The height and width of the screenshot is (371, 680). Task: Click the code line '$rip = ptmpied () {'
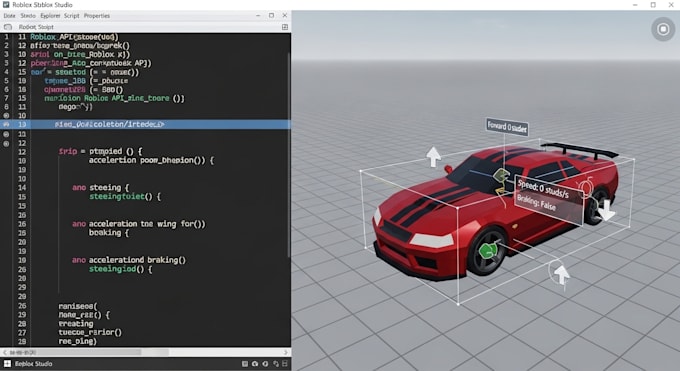(100, 151)
